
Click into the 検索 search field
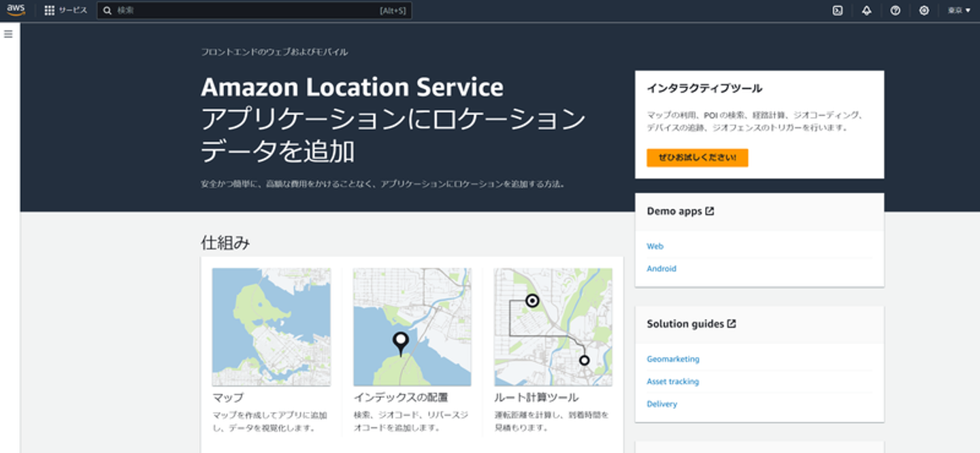click(x=254, y=10)
